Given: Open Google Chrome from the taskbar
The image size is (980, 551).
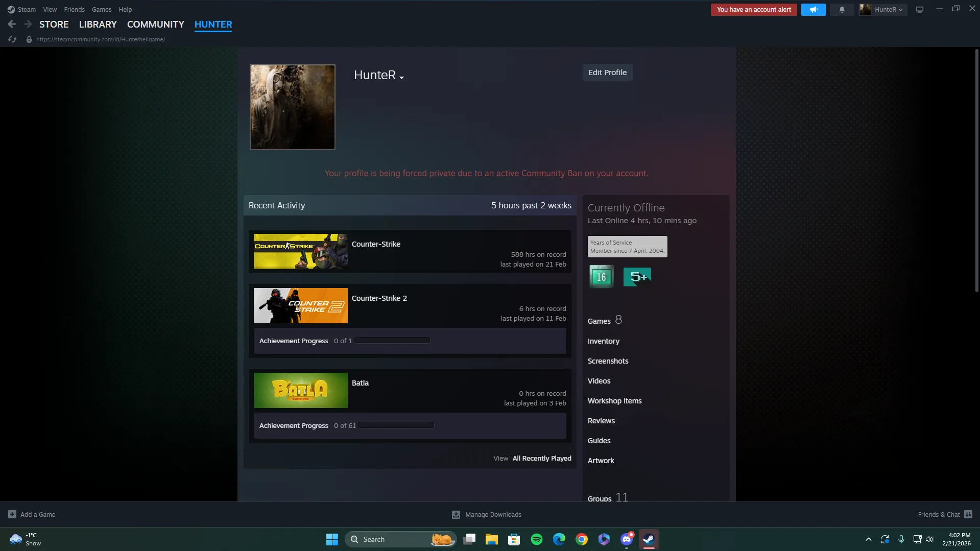Looking at the screenshot, I should point(582,539).
